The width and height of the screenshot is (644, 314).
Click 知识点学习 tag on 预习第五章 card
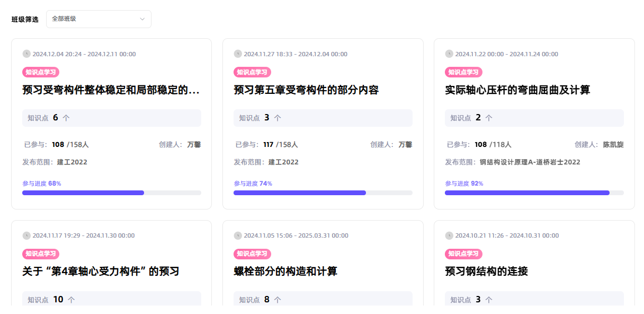click(252, 72)
